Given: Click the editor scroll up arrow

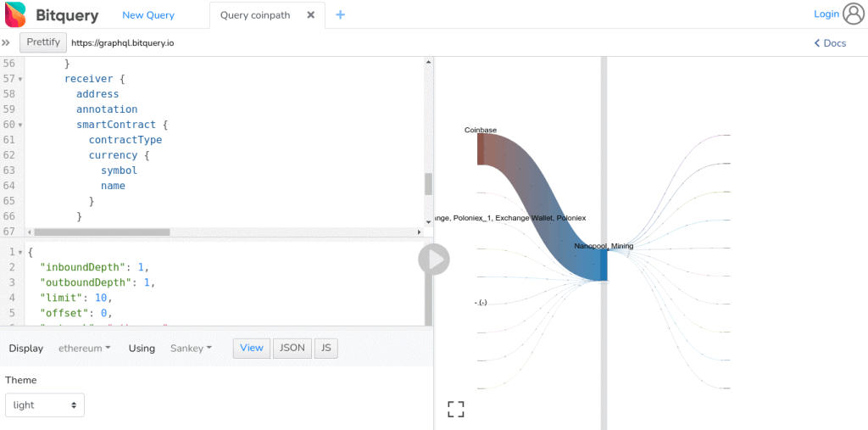Looking at the screenshot, I should click(428, 61).
